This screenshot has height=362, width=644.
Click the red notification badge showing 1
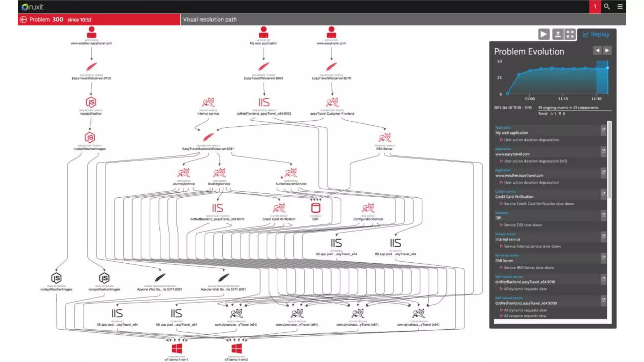pos(595,7)
